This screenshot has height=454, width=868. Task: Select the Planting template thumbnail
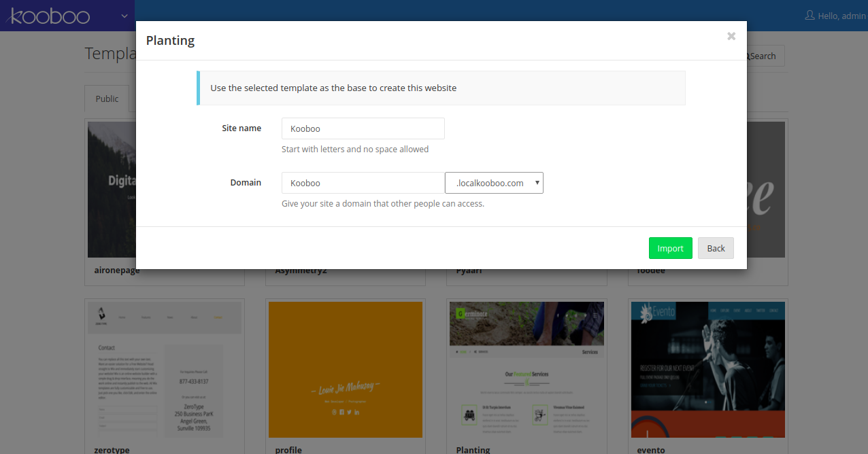pyautogui.click(x=527, y=370)
